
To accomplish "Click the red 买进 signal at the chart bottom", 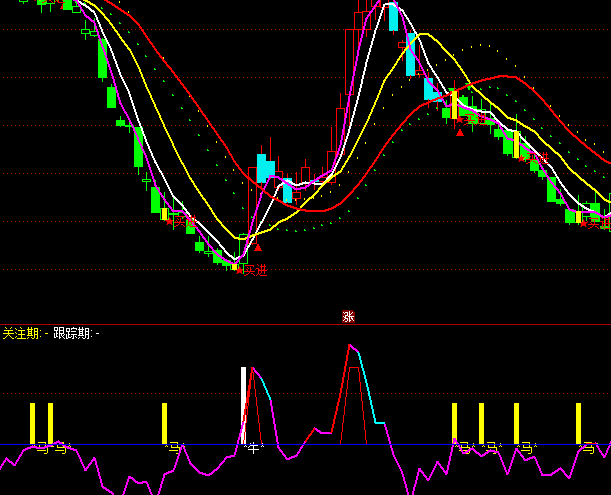I will (255, 269).
